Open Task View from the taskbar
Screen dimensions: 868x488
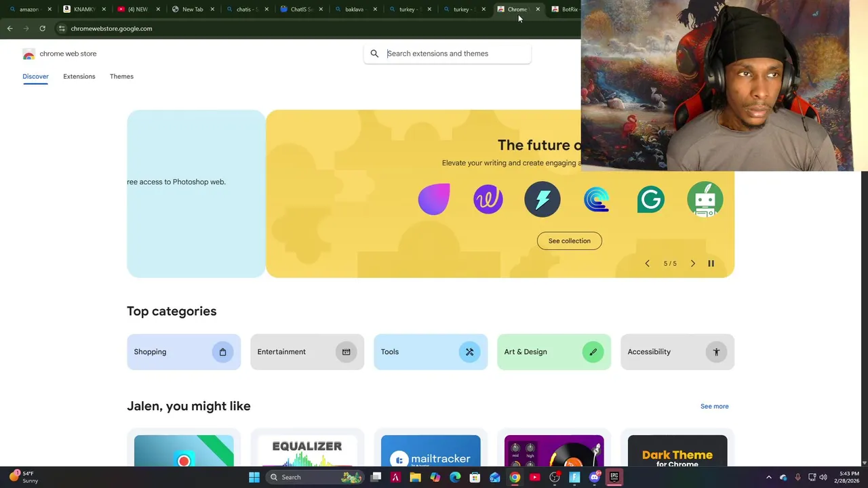coord(376,477)
